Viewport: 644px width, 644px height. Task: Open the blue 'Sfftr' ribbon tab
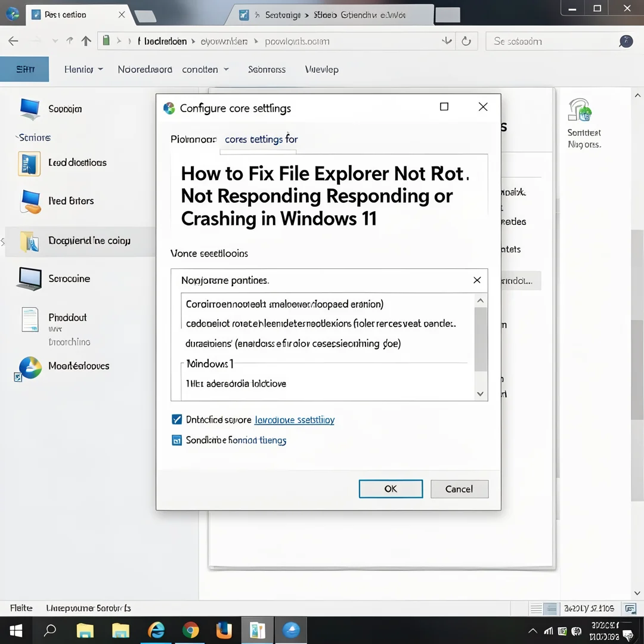(24, 69)
